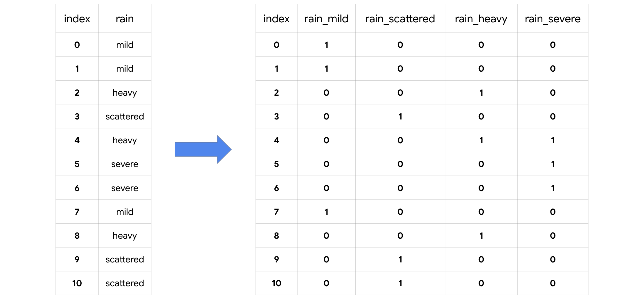The width and height of the screenshot is (644, 301).
Task: Click the 'index' header in left table
Action: (x=77, y=19)
